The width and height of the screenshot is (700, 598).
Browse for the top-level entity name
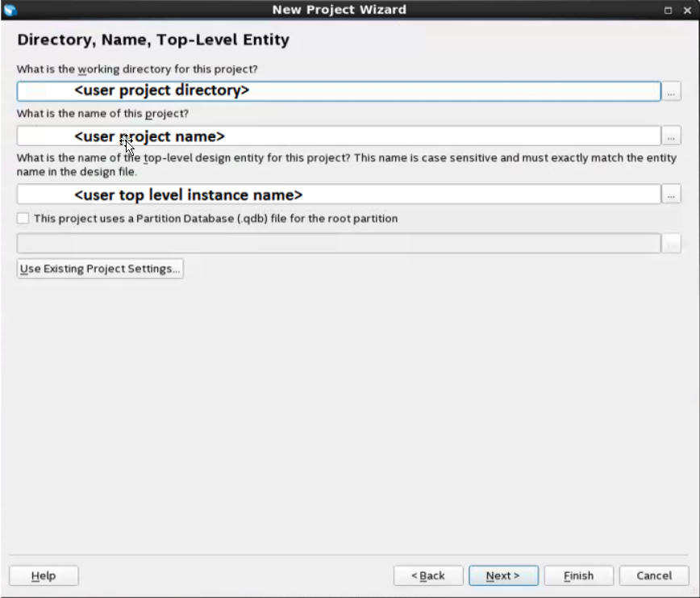[671, 194]
